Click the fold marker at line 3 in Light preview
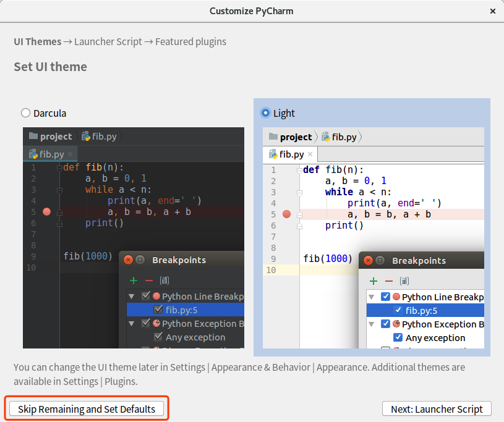The height and width of the screenshot is (422, 504). pos(299,193)
